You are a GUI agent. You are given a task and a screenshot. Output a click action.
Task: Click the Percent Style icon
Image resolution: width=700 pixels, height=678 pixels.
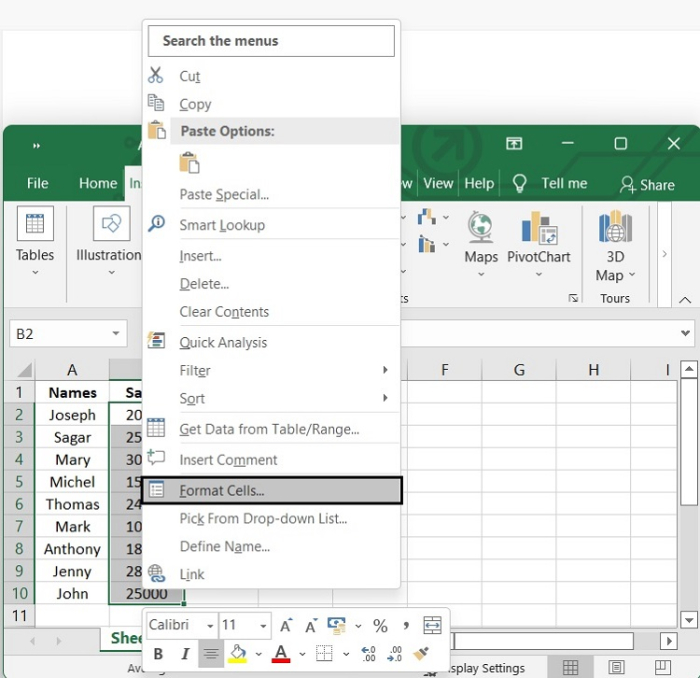coord(380,625)
